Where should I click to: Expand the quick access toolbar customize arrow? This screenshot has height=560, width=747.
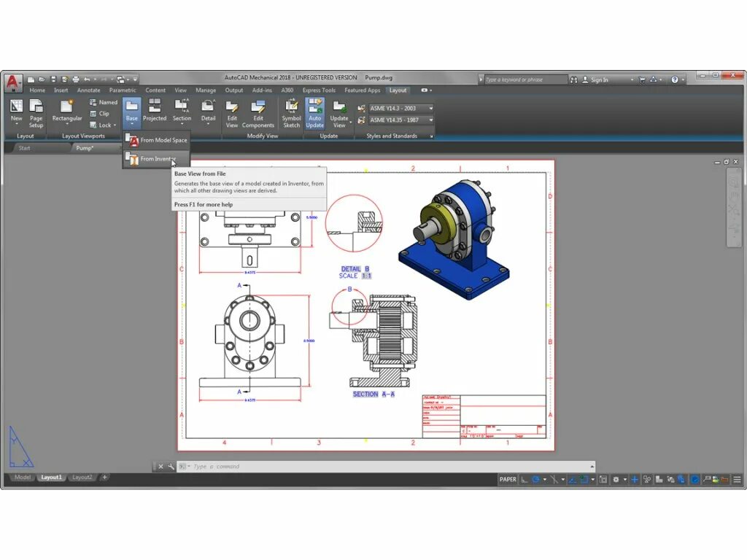point(135,79)
